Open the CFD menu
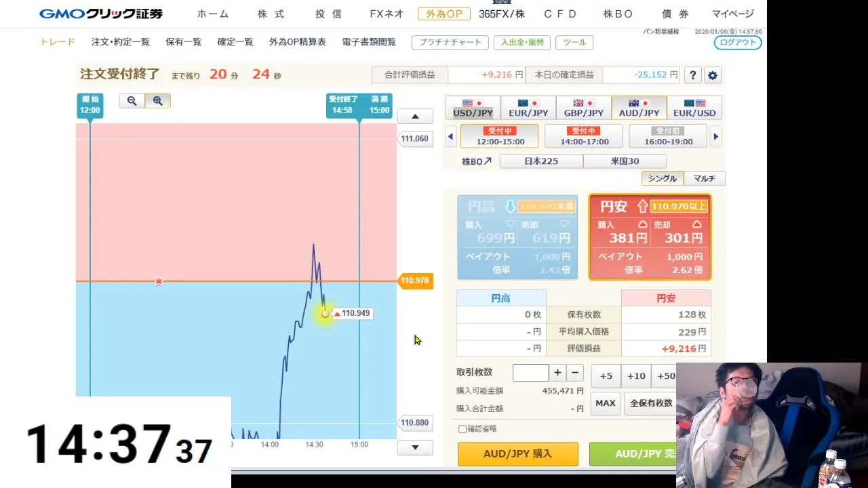Viewport: 868px width, 488px height. pyautogui.click(x=560, y=14)
